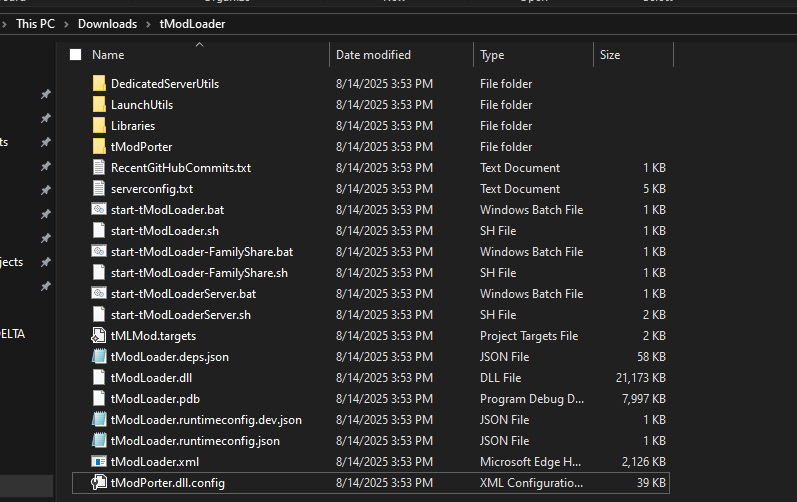797x502 pixels.
Task: Go to Downloads in address bar
Action: pos(107,23)
